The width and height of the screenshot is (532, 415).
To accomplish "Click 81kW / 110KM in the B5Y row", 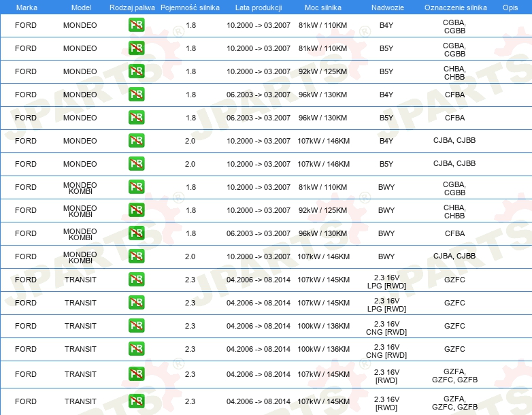I will pos(322,48).
